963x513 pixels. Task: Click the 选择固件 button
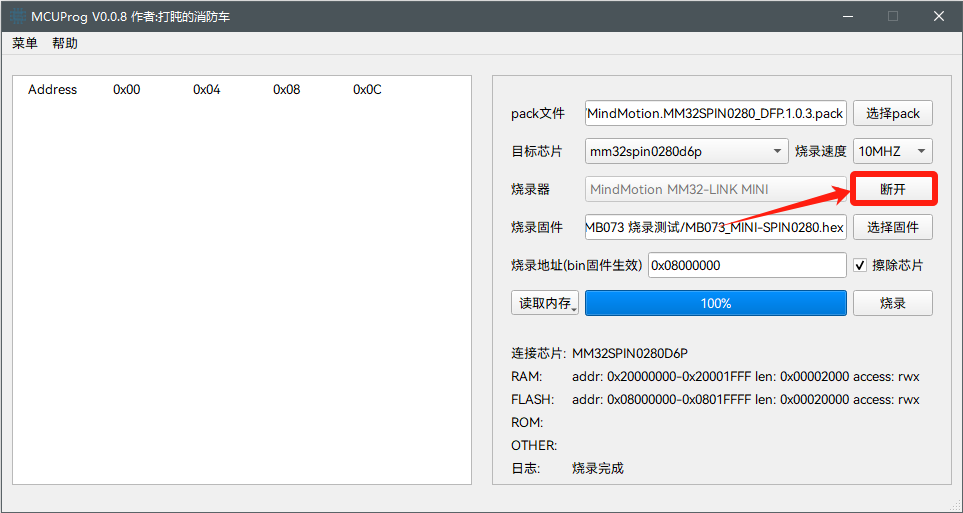coord(892,227)
